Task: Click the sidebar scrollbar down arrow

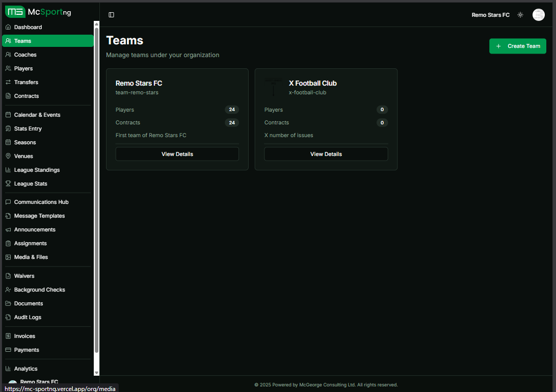Action: coord(96,373)
